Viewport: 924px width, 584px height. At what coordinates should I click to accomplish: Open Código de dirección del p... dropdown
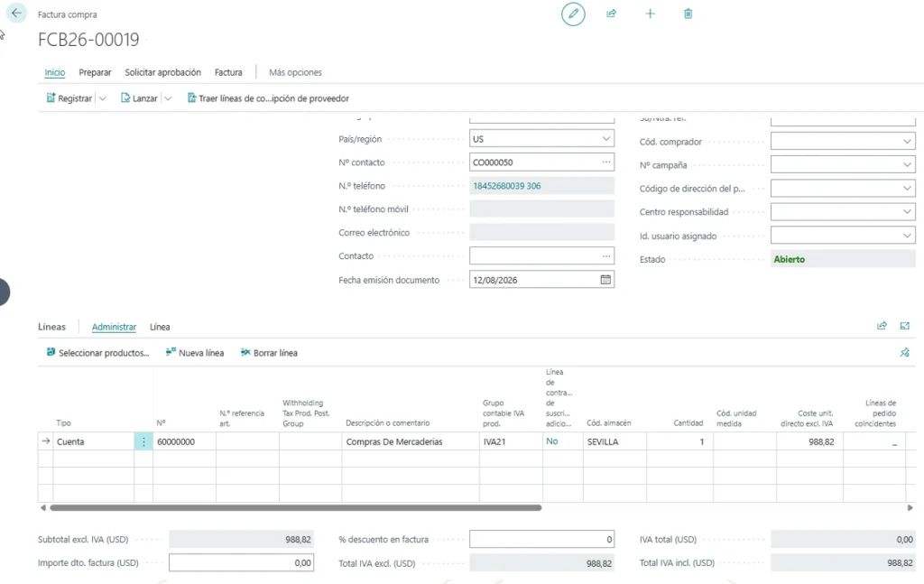907,189
